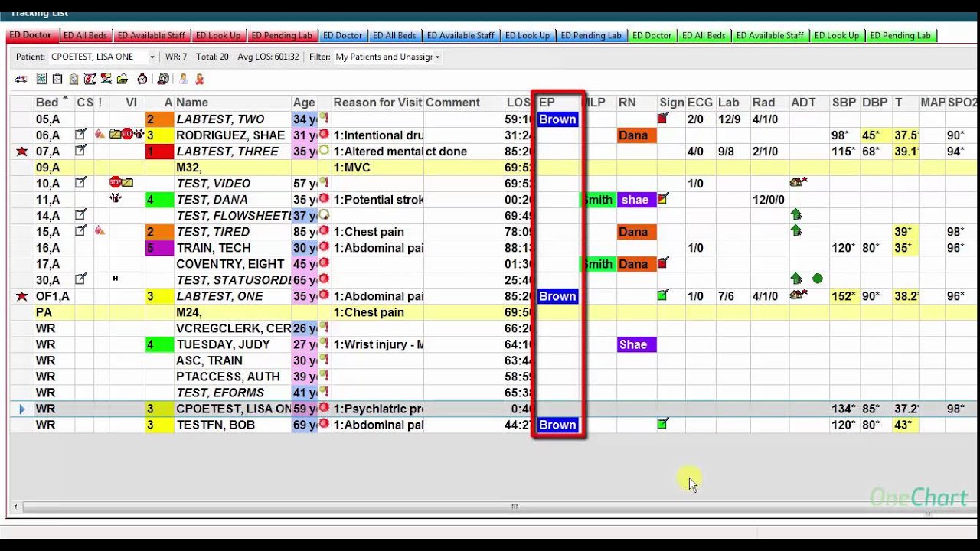Click the green acuity 4 cell for TUESDAY, JUDY
This screenshot has height=551, width=980.
click(160, 344)
